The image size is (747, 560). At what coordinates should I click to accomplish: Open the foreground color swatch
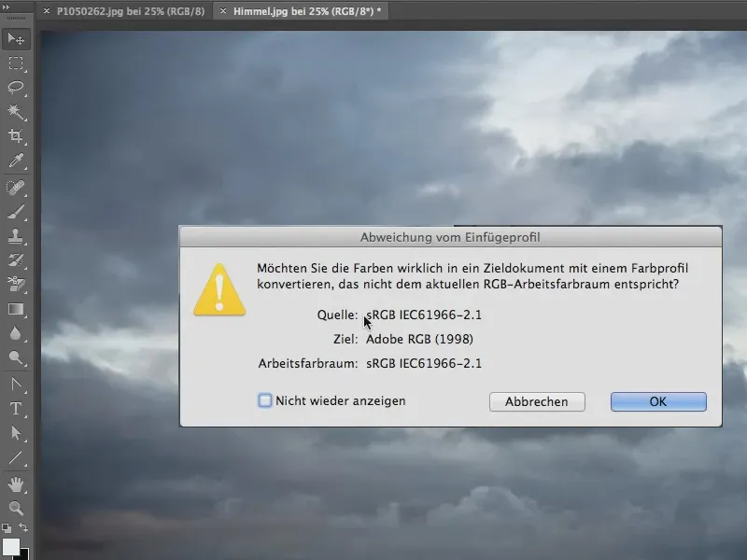click(x=10, y=547)
